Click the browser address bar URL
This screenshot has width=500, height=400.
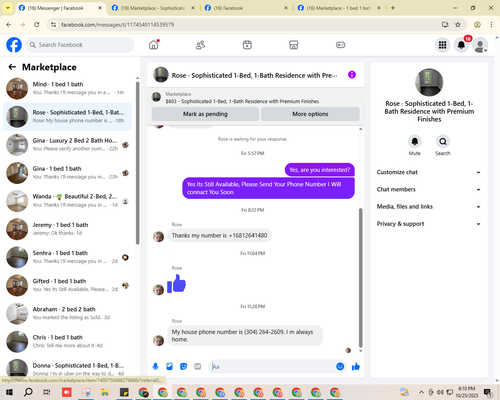click(x=117, y=25)
